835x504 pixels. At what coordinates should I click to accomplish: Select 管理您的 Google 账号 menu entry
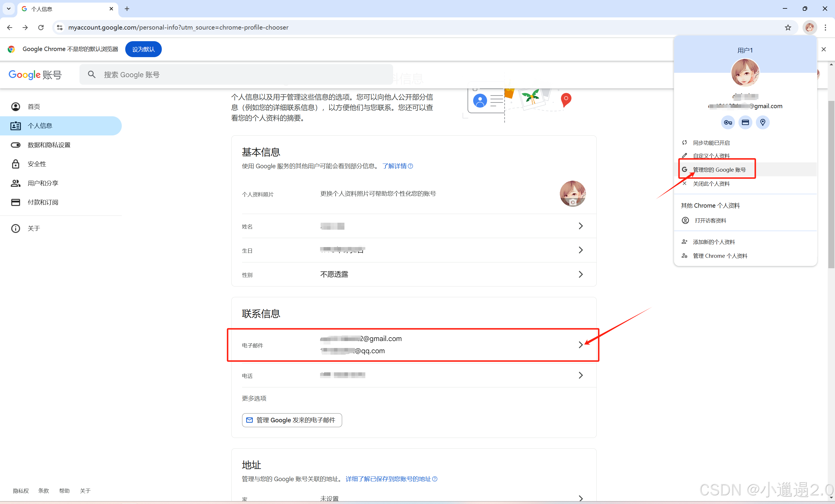point(719,170)
